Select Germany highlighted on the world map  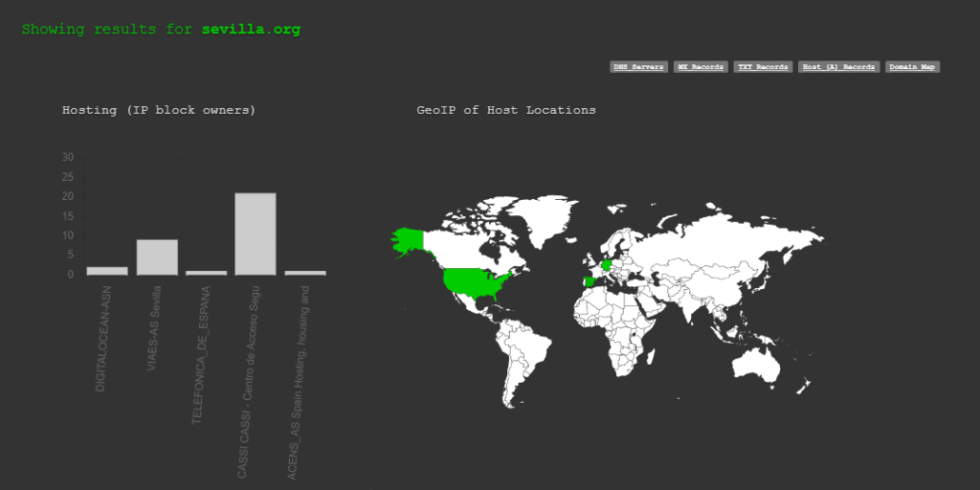607,264
